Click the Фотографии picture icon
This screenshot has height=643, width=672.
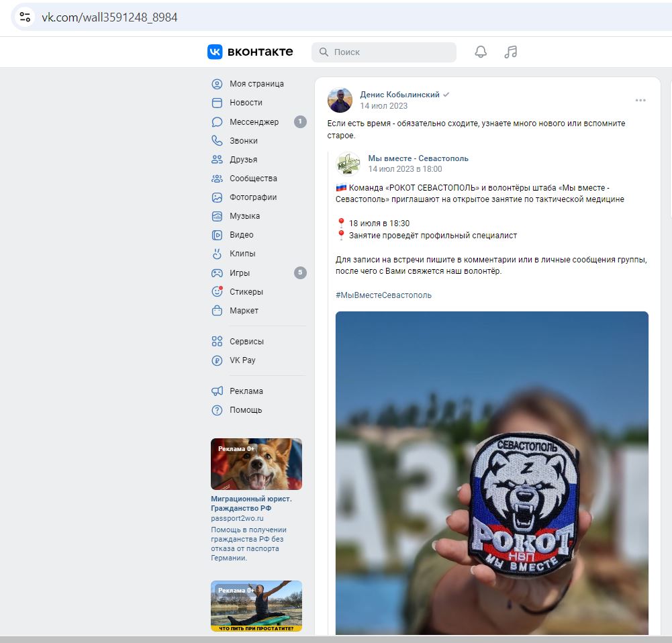pos(218,197)
